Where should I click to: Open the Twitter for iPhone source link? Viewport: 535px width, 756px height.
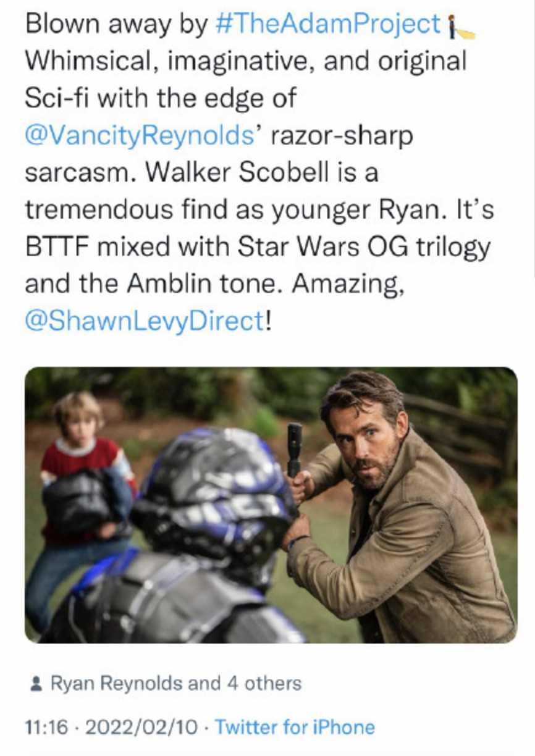click(295, 727)
